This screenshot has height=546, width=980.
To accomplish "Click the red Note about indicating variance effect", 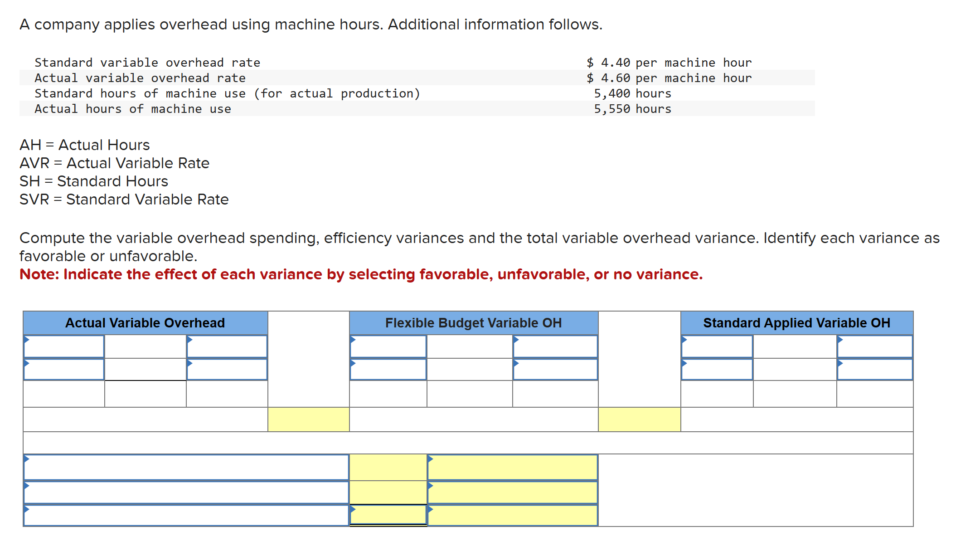I will (361, 274).
